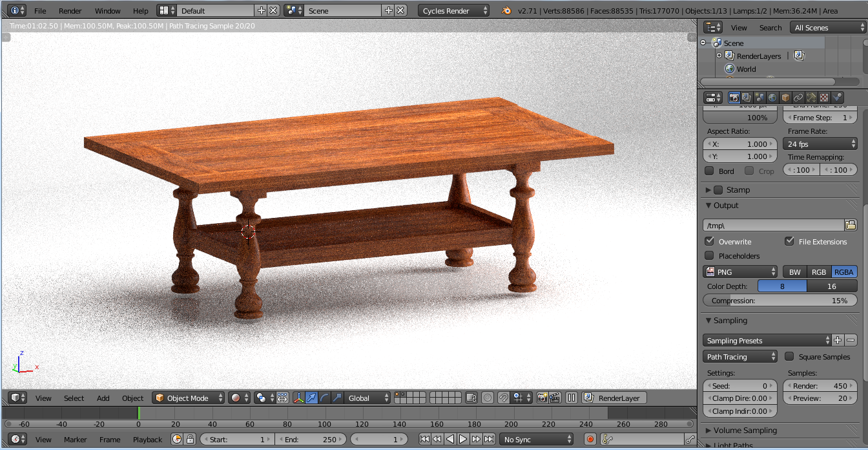
Task: Set Color Depth to 16 bits
Action: pos(832,286)
